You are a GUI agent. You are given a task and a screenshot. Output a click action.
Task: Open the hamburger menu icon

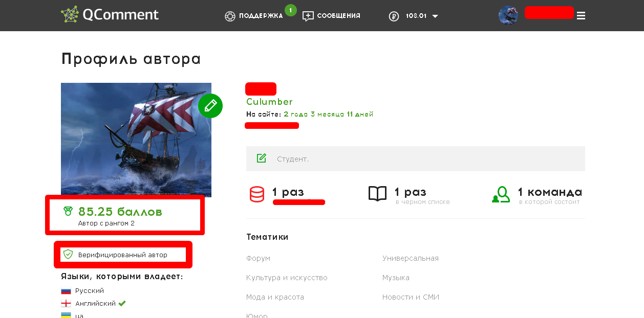pos(581,16)
